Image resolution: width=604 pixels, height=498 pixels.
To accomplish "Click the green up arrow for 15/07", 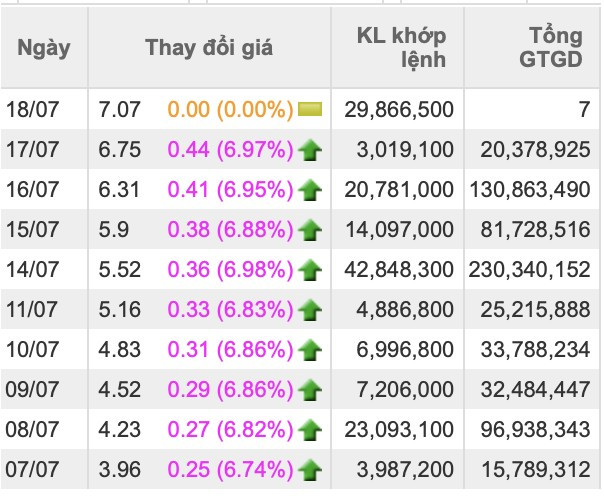I will 310,230.
